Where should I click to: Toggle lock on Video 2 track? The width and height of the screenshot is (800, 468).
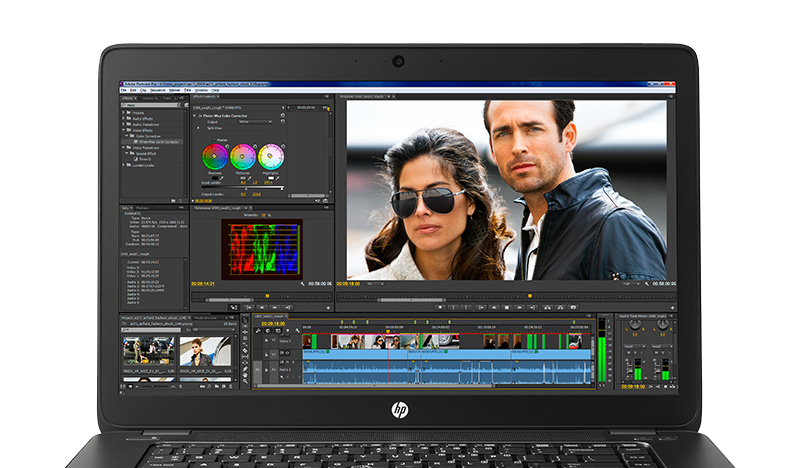pyautogui.click(x=266, y=340)
